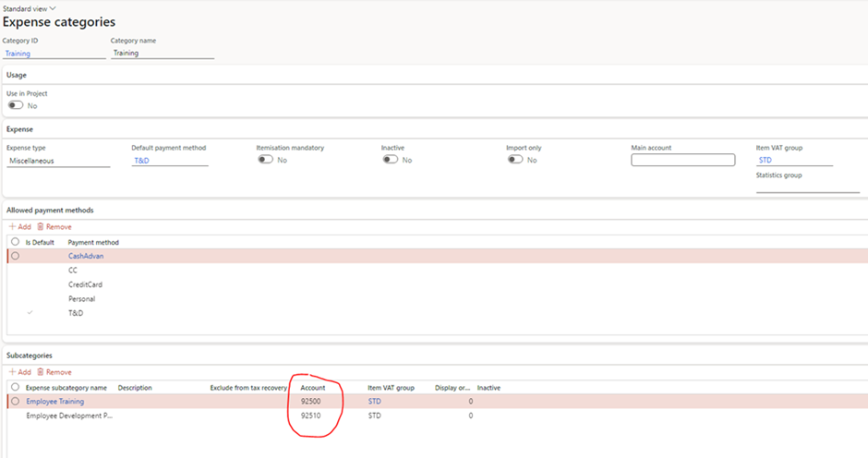Viewport: 868px width, 458px height.
Task: Click account value 92510
Action: [310, 416]
